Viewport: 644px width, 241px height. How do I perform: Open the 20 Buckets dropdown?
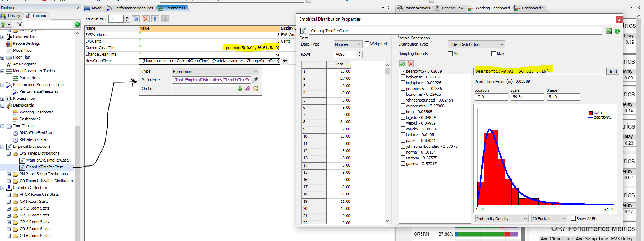[549, 219]
